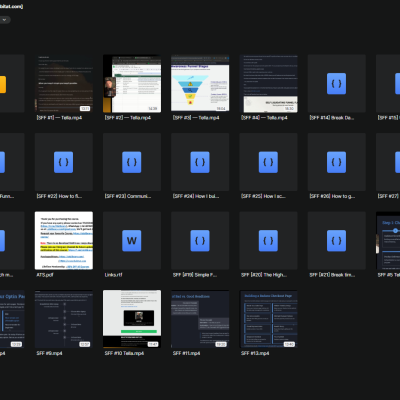The image size is (400, 400).
Task: Select the SFF #9.mp4 video thumbnail
Action: tap(64, 319)
